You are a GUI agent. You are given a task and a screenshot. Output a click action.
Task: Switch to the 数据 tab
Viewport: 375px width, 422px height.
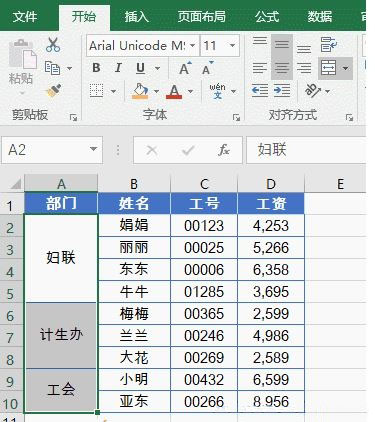(319, 17)
